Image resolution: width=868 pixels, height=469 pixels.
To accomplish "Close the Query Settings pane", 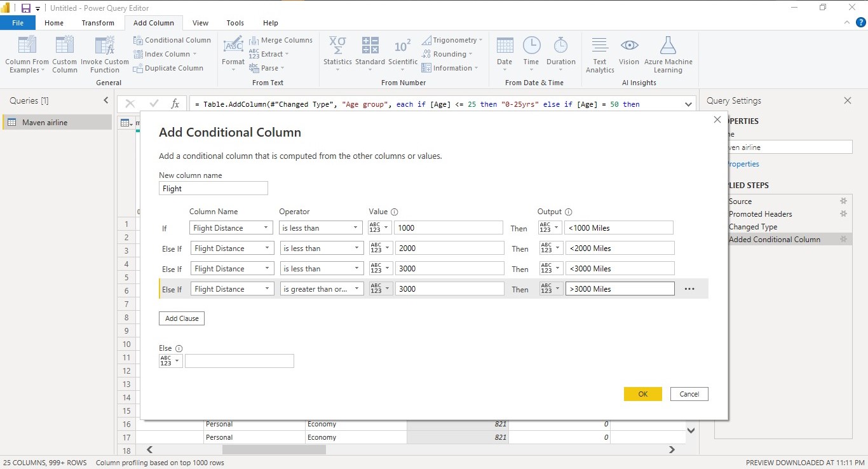I will pyautogui.click(x=847, y=100).
